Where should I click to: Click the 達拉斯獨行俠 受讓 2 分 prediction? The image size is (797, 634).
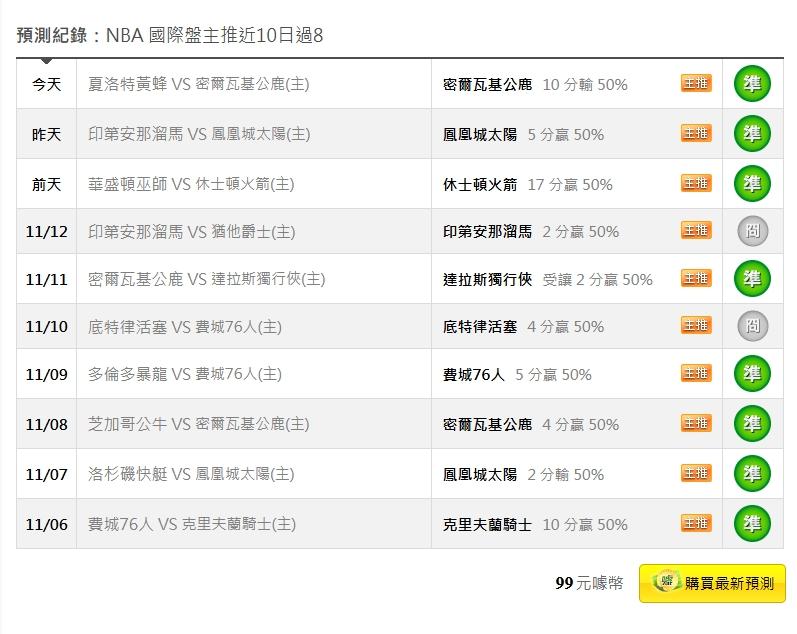point(547,280)
